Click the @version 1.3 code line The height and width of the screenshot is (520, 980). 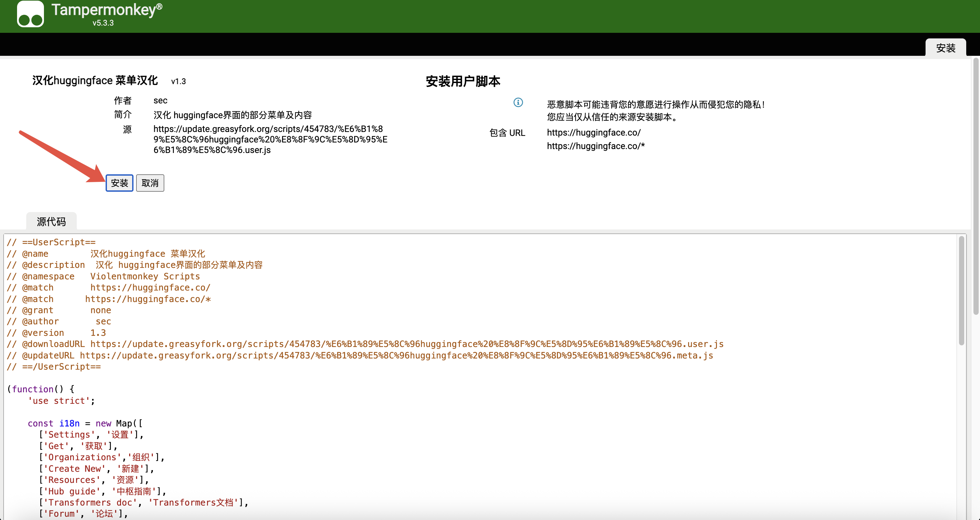click(56, 333)
